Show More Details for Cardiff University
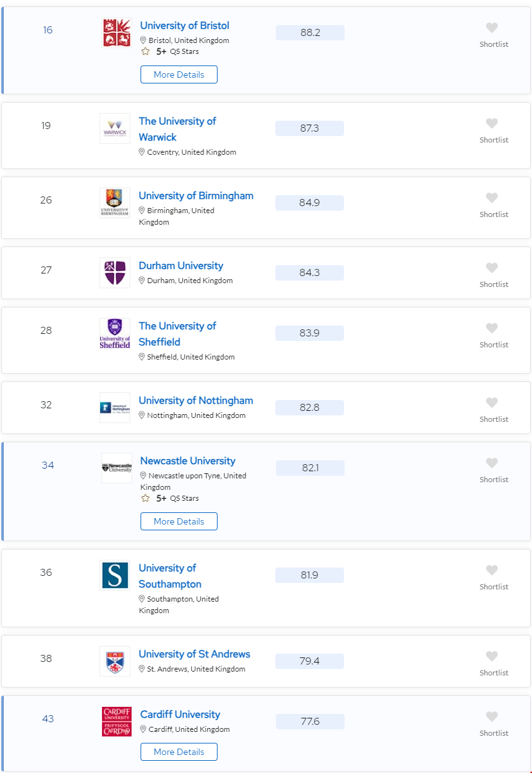 click(x=179, y=752)
